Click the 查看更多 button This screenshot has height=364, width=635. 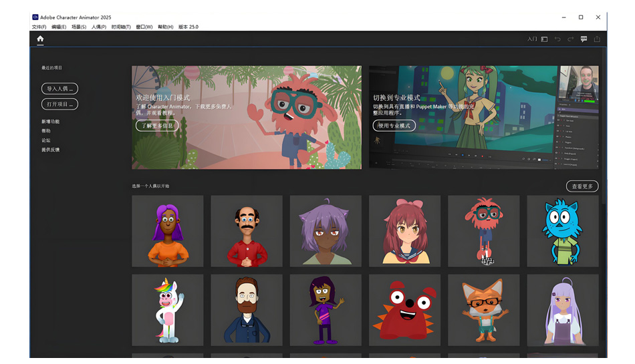click(x=582, y=186)
